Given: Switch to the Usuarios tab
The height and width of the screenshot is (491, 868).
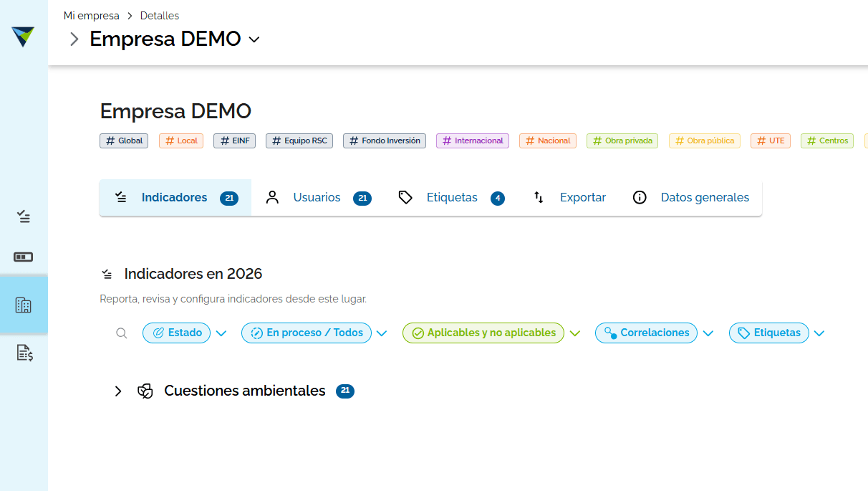Looking at the screenshot, I should click(x=318, y=198).
